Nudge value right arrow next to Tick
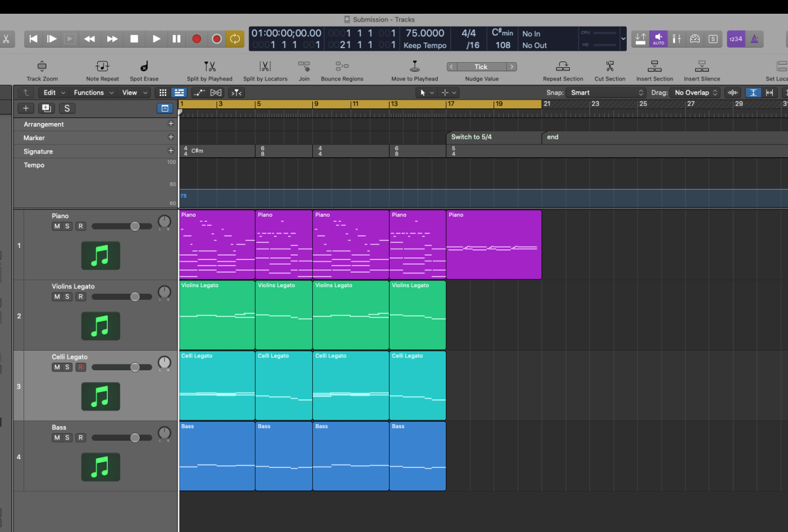This screenshot has width=788, height=532. pos(511,67)
